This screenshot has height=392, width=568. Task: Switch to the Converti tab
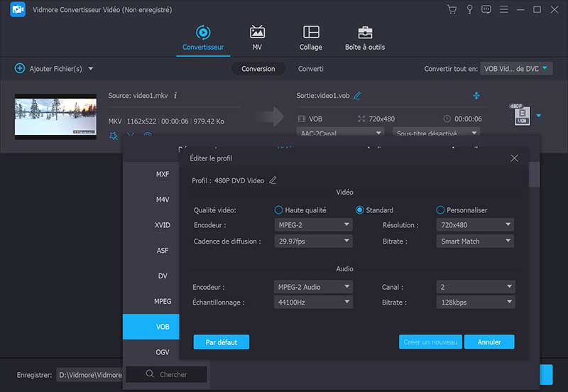click(x=310, y=69)
